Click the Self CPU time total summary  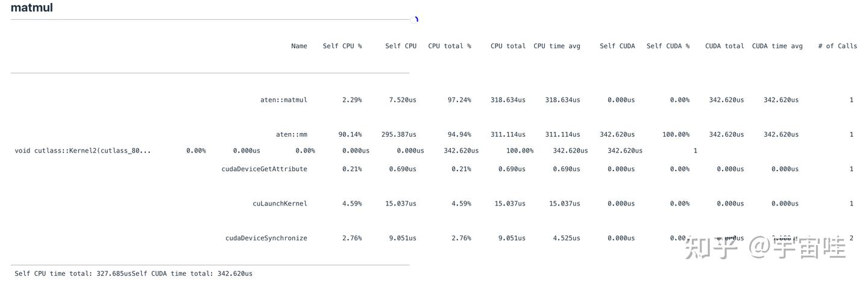73,274
